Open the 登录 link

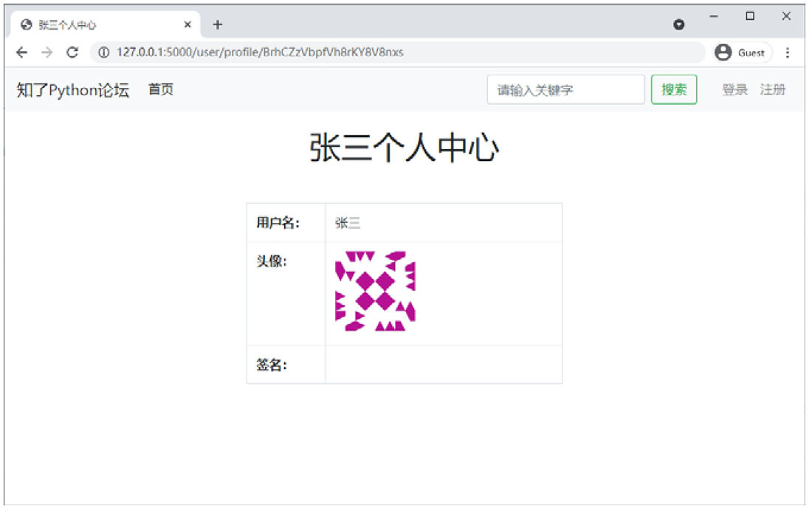click(734, 89)
